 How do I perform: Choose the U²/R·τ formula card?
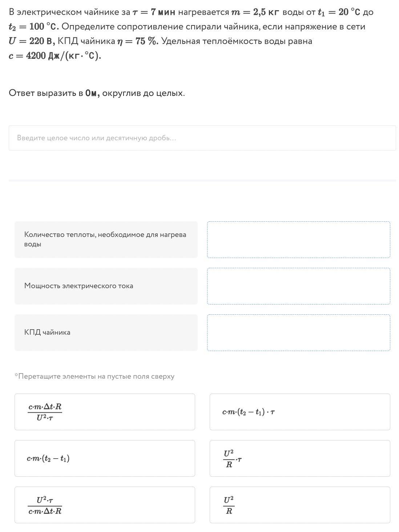[x=299, y=458]
